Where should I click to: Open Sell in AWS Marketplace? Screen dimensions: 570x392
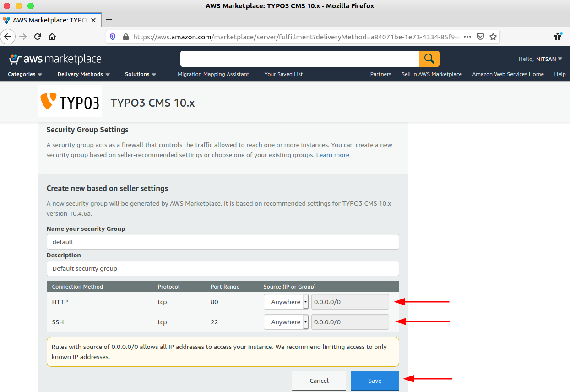pyautogui.click(x=432, y=74)
